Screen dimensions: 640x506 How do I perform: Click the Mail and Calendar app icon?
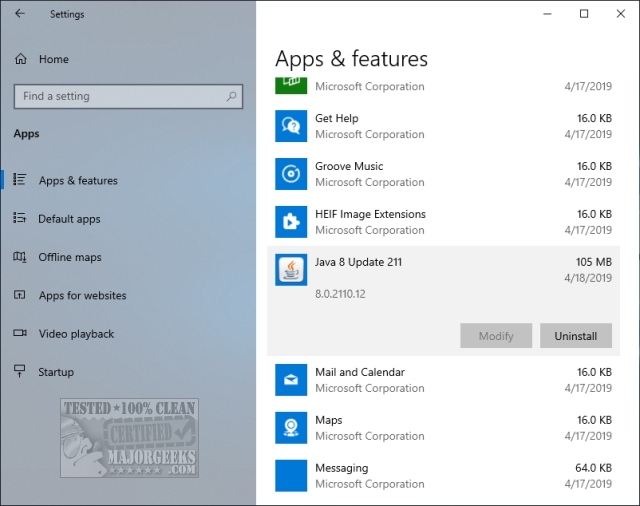click(291, 380)
